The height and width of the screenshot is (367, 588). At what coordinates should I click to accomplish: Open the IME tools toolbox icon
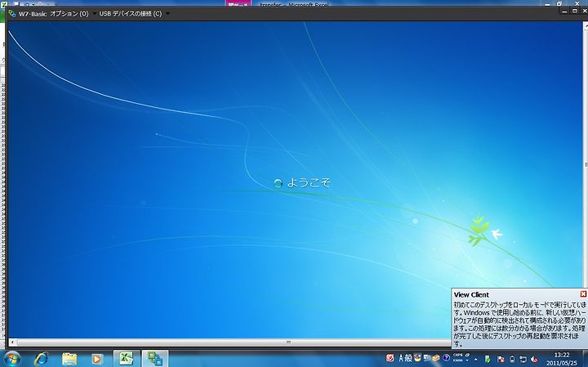pos(436,358)
